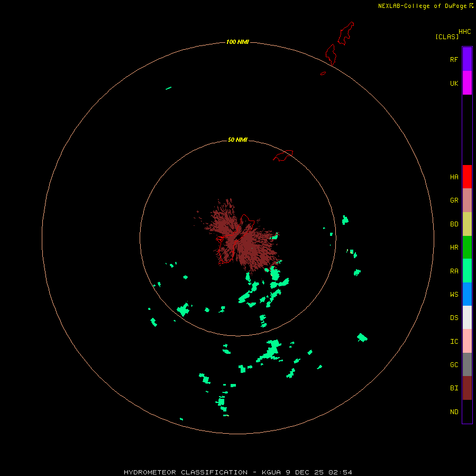This screenshot has height=476, width=476.
Task: Click the RA light green legend swatch
Action: [467, 271]
